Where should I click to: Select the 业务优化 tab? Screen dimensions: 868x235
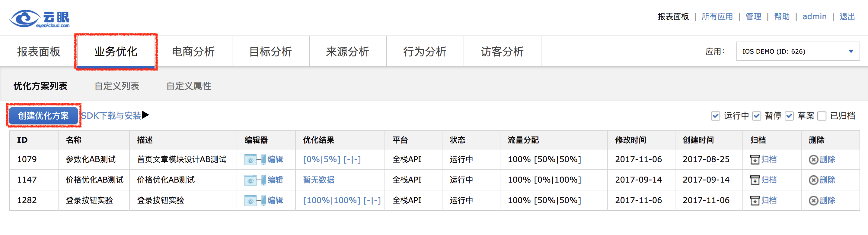point(116,52)
